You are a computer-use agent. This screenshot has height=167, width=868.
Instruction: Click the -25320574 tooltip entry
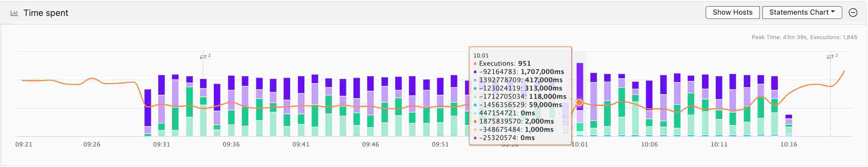click(x=504, y=138)
